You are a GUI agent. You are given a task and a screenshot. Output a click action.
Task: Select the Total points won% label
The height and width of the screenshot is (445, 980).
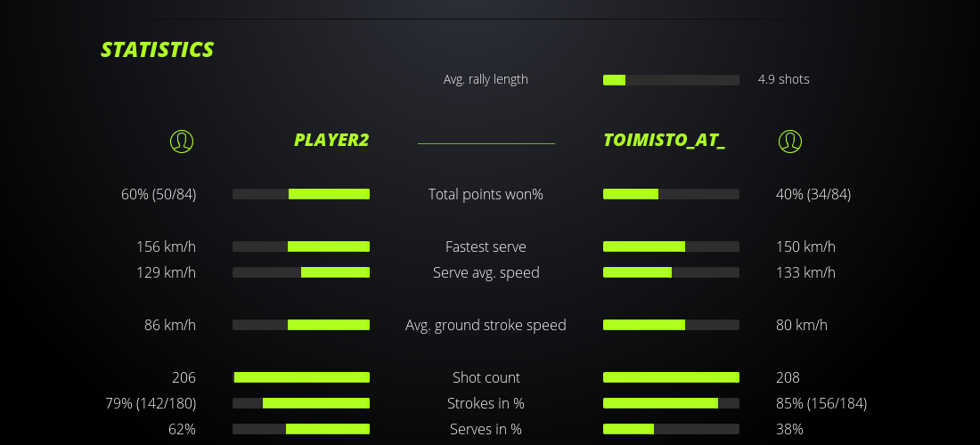(x=486, y=194)
